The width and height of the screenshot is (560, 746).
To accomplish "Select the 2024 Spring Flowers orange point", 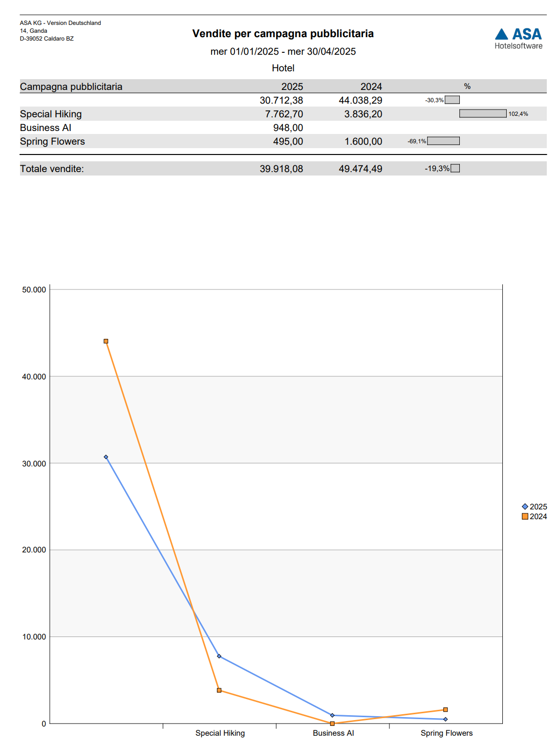I will coord(445,709).
